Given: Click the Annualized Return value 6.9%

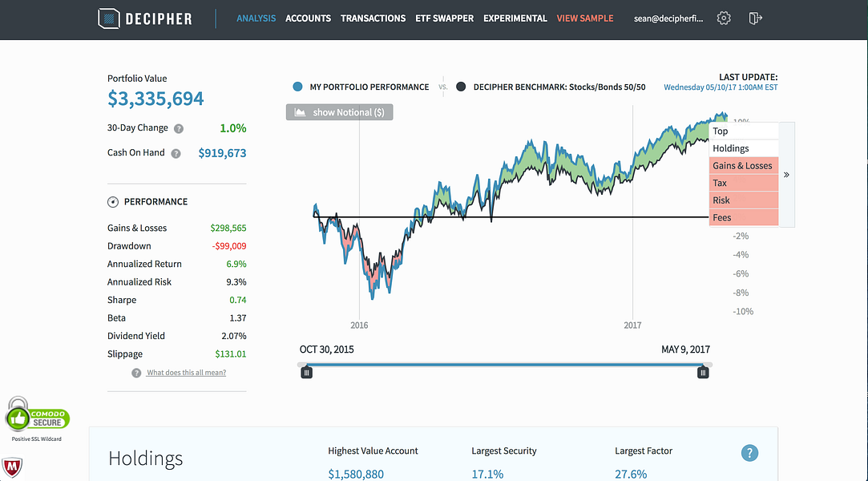Looking at the screenshot, I should 236,264.
